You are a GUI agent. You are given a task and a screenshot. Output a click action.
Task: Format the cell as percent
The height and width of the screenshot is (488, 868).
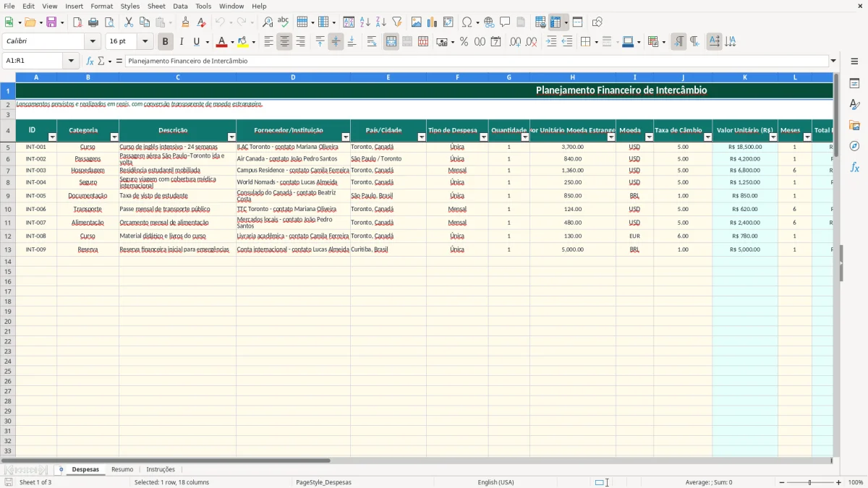point(464,42)
